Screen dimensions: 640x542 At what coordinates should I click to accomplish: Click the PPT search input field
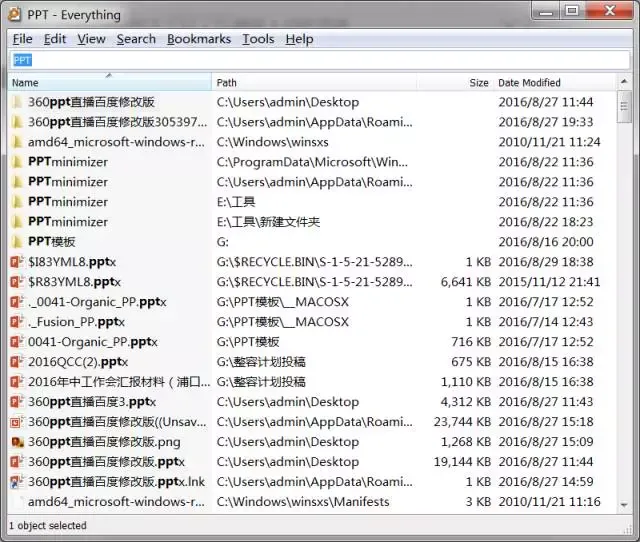pyautogui.click(x=320, y=60)
